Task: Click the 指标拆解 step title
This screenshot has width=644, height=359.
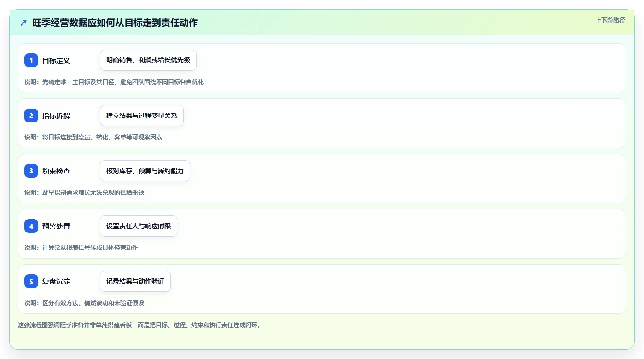Action: pyautogui.click(x=56, y=116)
